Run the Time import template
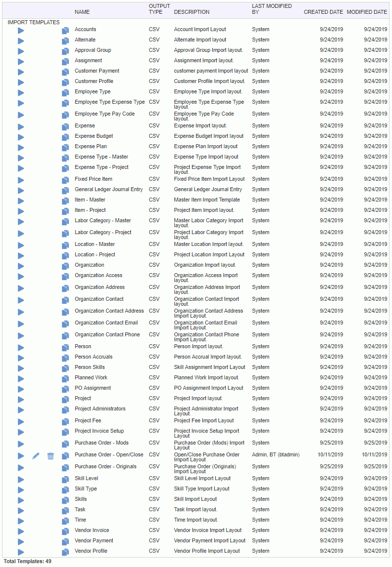This screenshot has width=392, height=567. point(21,522)
